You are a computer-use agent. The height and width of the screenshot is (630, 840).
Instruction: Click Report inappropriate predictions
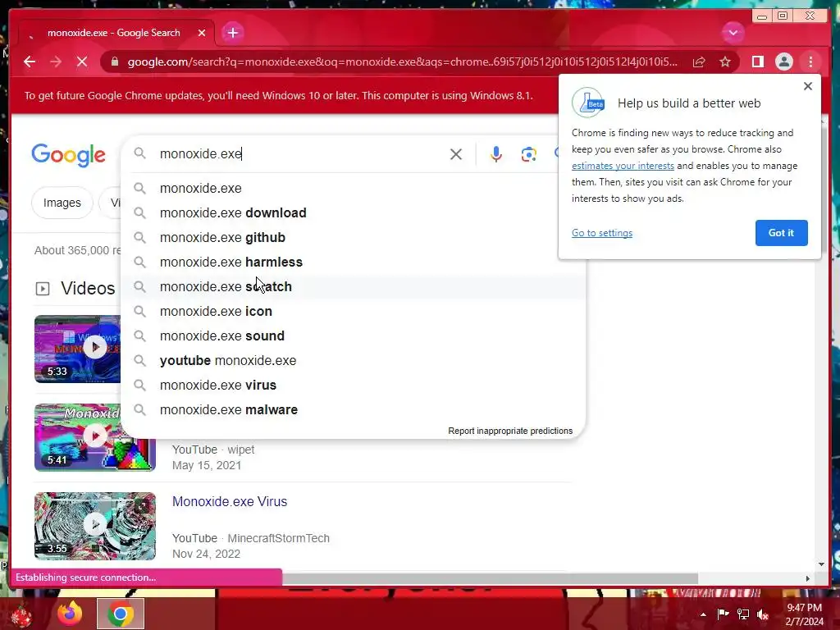(510, 431)
